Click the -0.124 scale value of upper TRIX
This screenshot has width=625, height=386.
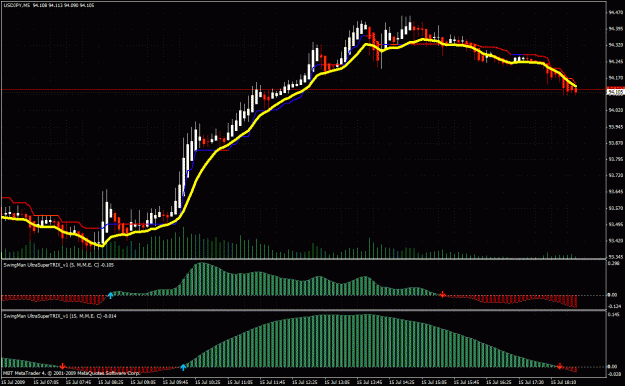(614, 306)
